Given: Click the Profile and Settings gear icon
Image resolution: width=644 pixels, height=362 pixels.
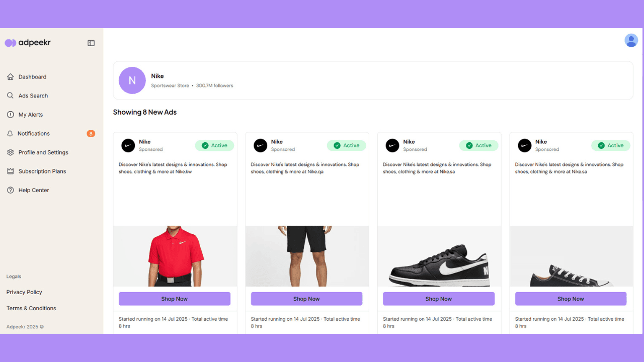Looking at the screenshot, I should [10, 152].
